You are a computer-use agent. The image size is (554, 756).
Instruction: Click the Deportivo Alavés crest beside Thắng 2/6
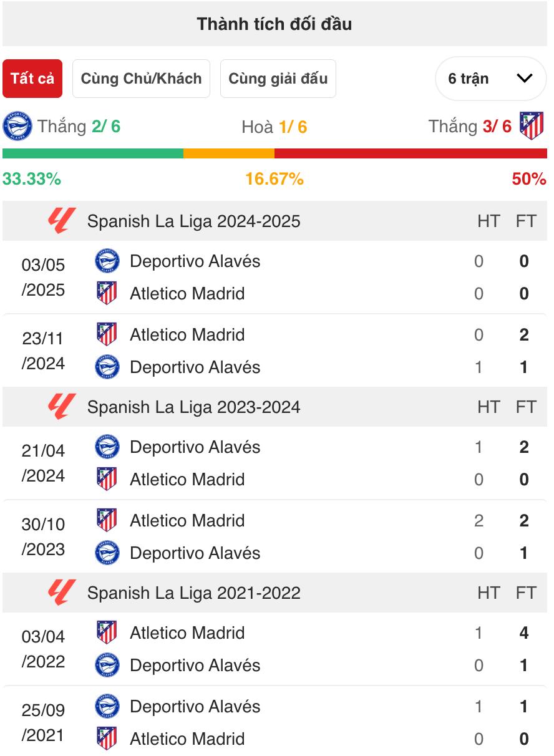tap(17, 126)
